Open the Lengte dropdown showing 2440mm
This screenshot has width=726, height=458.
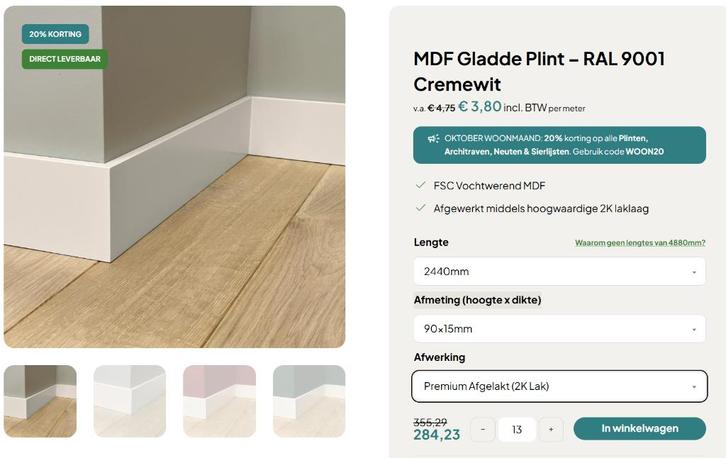click(559, 271)
